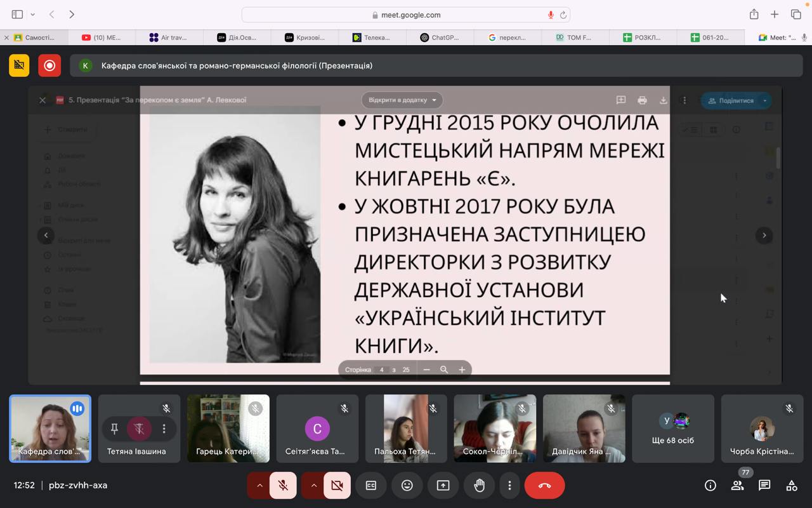Screen dimensions: 812x508
Task: Open a new Safari tab
Action: tap(775, 14)
